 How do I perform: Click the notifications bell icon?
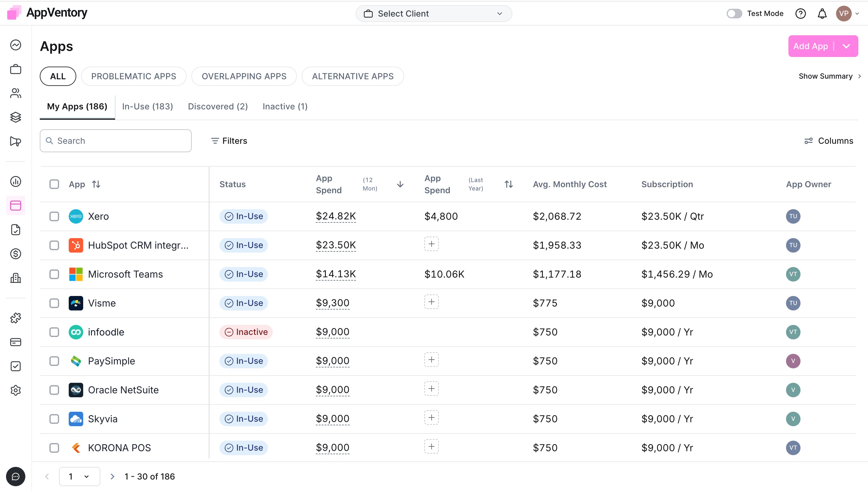(822, 14)
